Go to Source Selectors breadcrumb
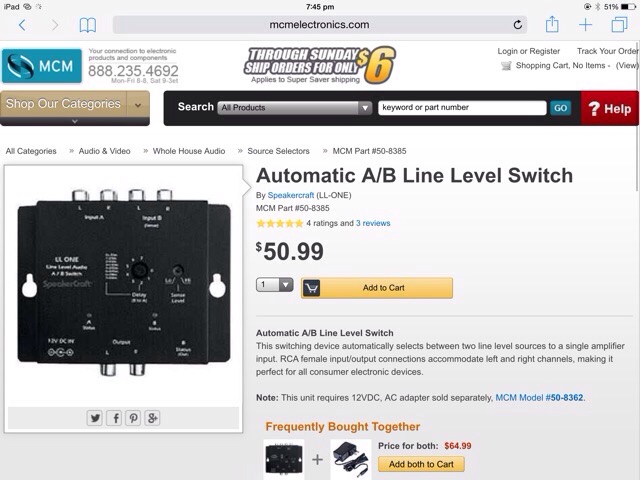The width and height of the screenshot is (640, 480). coord(278,151)
